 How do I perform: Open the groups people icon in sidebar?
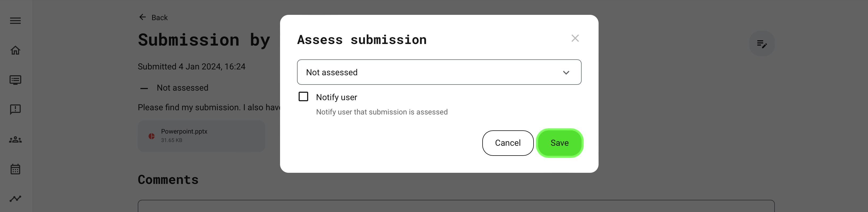coord(15,139)
